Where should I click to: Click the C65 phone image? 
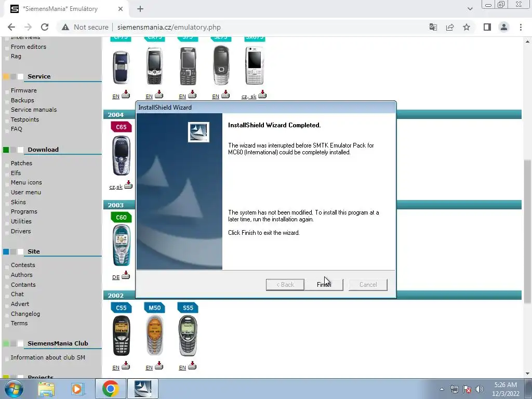(x=121, y=155)
